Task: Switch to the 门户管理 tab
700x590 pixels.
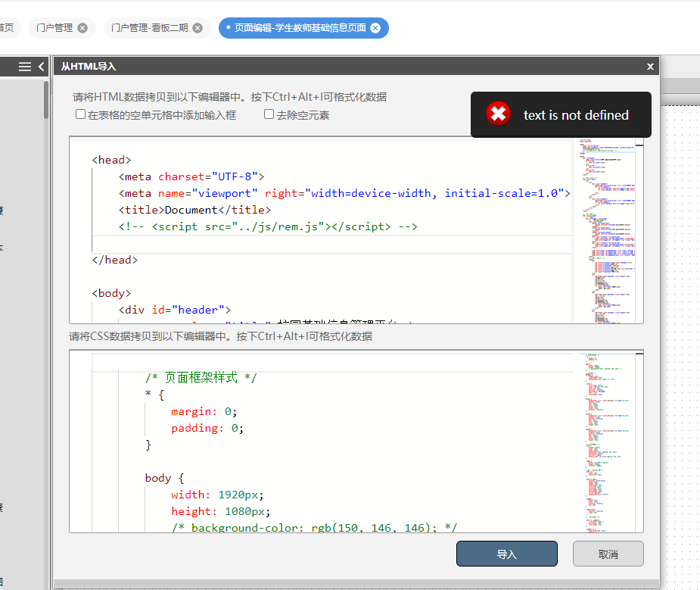Action: click(54, 28)
